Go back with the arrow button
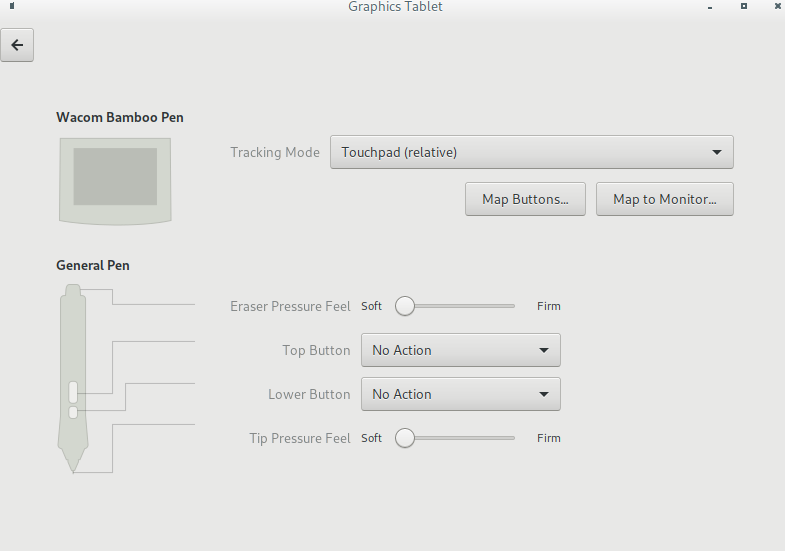The width and height of the screenshot is (785, 551). click(x=17, y=45)
